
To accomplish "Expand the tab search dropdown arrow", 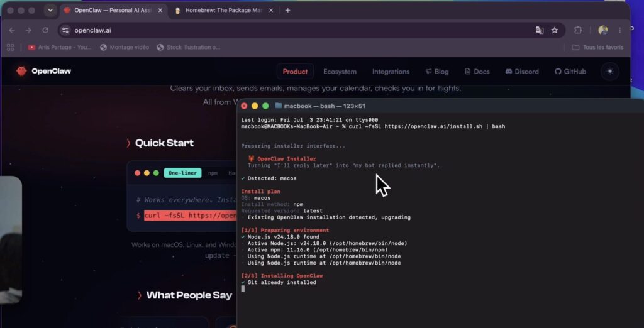I will [50, 11].
